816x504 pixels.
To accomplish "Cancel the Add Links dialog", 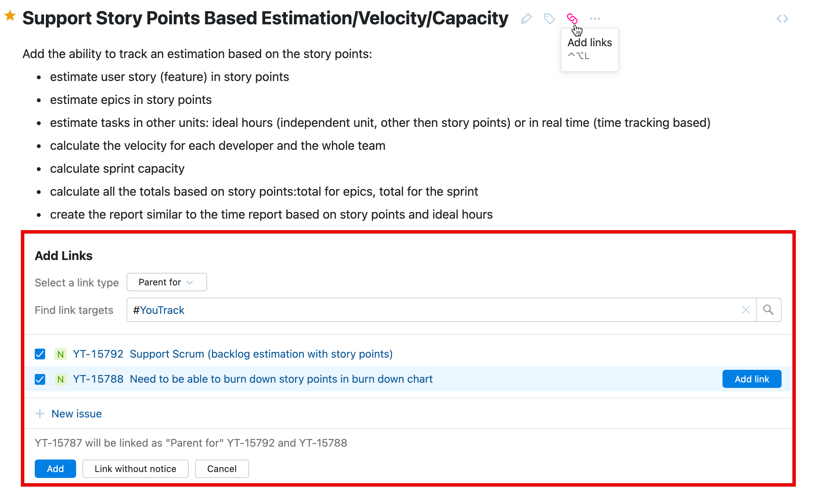I will pyautogui.click(x=222, y=469).
